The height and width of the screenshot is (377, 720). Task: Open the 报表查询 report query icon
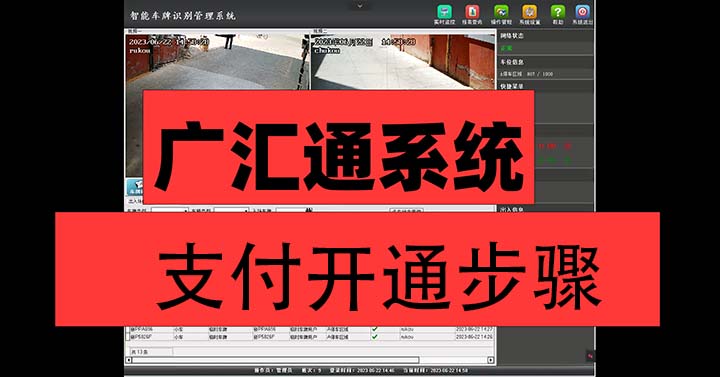pyautogui.click(x=472, y=15)
